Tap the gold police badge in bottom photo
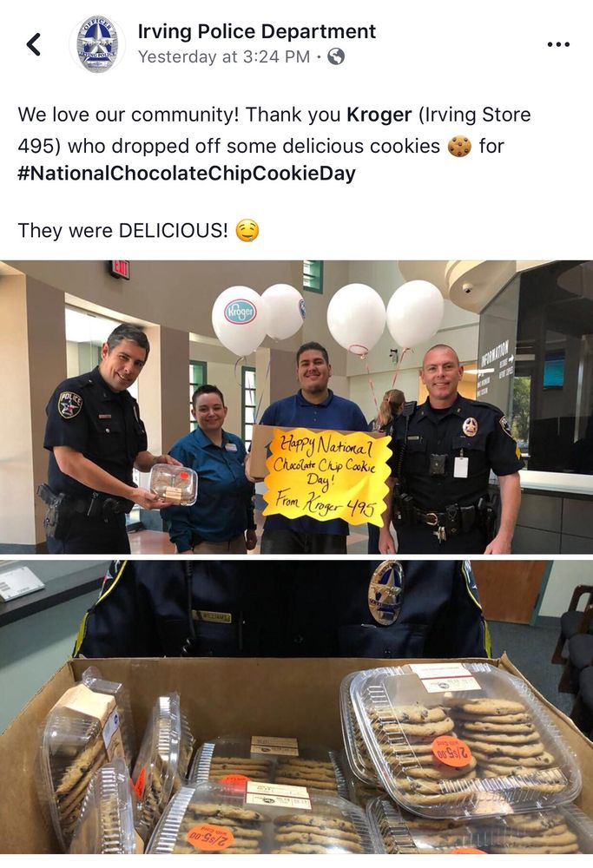Viewport: 593px width, 868px height. click(x=385, y=592)
